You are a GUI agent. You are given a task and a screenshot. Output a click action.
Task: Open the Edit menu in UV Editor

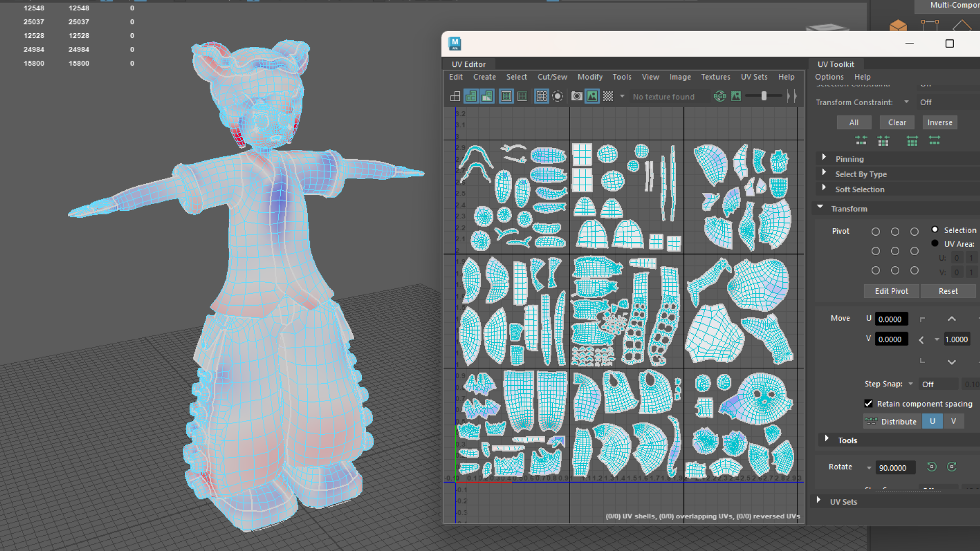456,77
